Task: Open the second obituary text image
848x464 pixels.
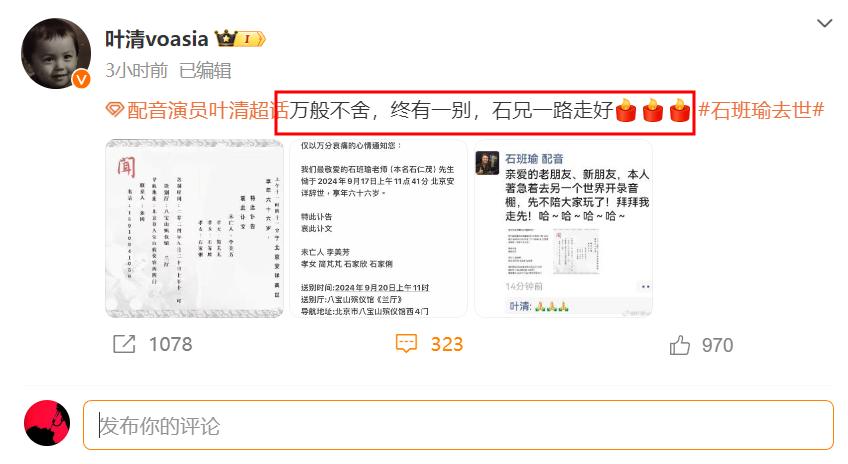Action: pos(379,228)
